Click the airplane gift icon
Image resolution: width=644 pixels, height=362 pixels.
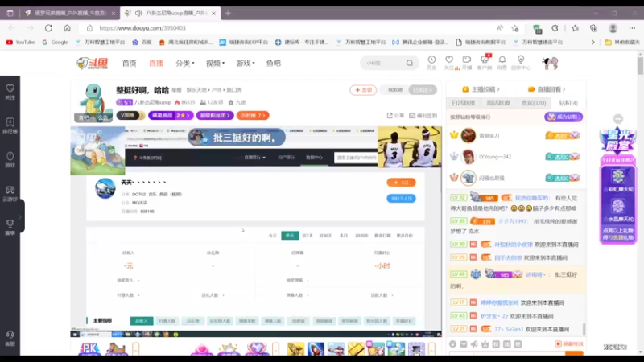pyautogui.click(x=336, y=349)
